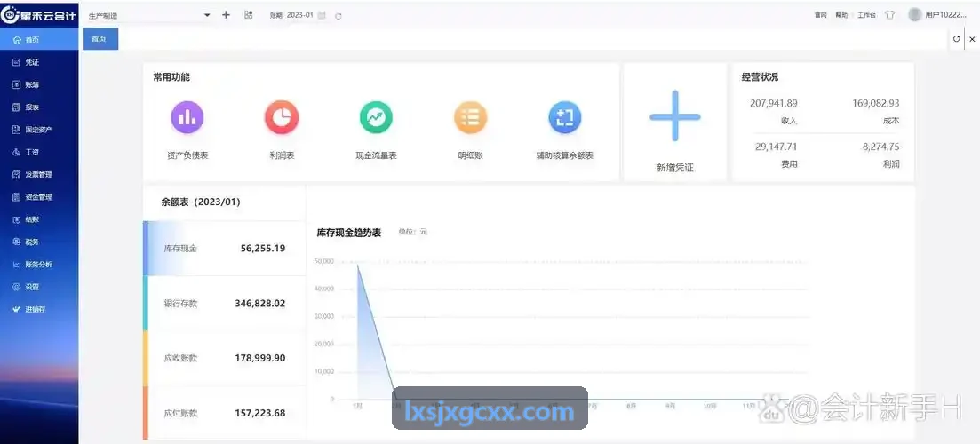Open the 用户10222 account menu
980x444 pixels.
point(946,15)
